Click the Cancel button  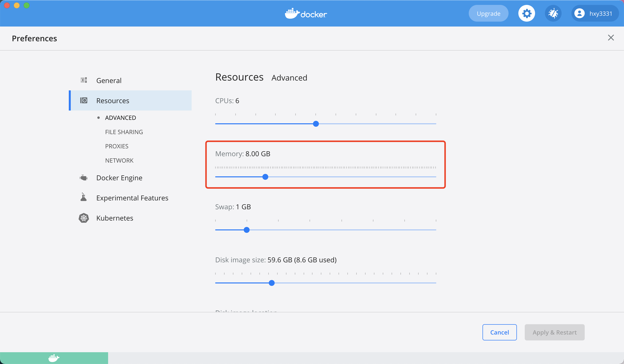point(499,332)
